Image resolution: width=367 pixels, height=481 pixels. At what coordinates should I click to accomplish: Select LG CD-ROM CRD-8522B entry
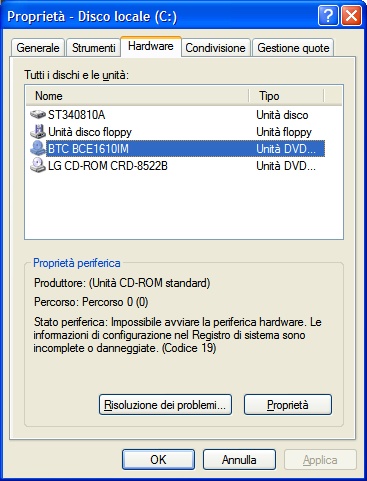click(177, 165)
